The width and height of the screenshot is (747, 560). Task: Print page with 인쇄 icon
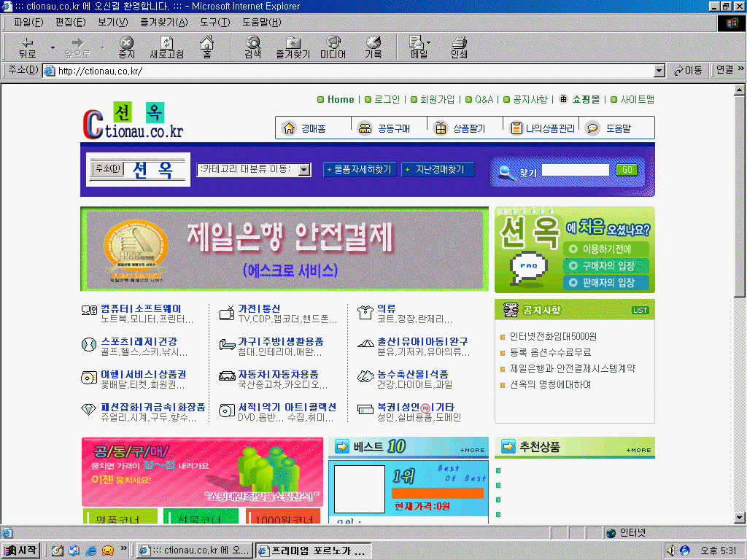(x=460, y=47)
